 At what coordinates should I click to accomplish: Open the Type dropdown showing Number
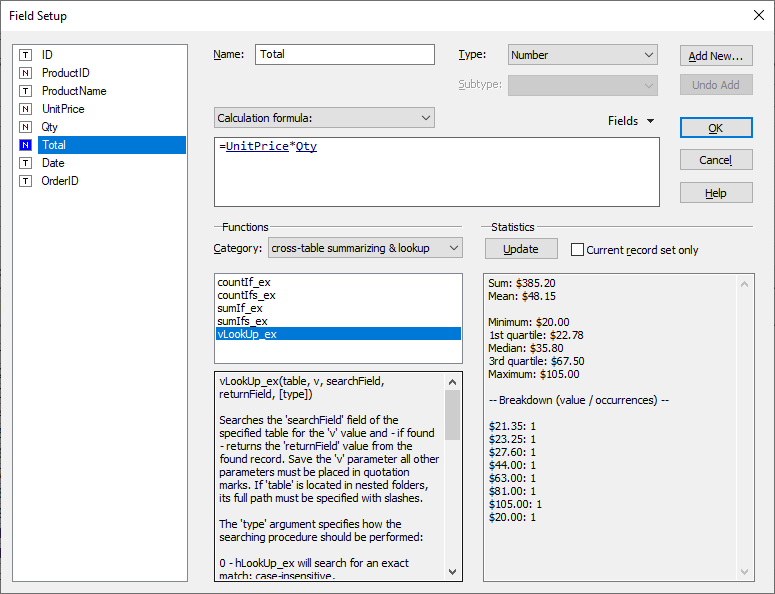(582, 55)
